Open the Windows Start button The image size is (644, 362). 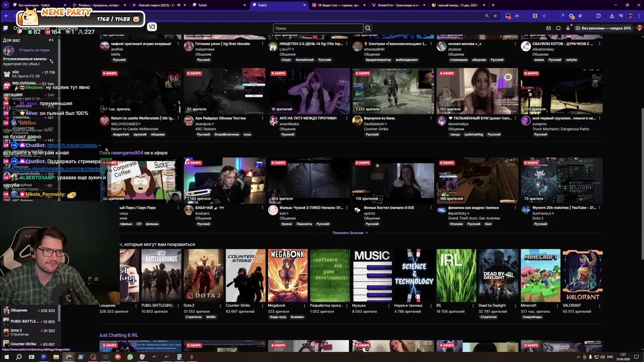point(7,357)
